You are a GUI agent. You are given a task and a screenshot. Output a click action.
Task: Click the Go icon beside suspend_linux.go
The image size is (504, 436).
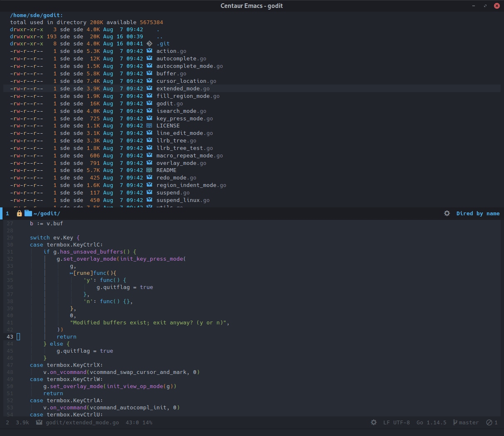pos(149,200)
